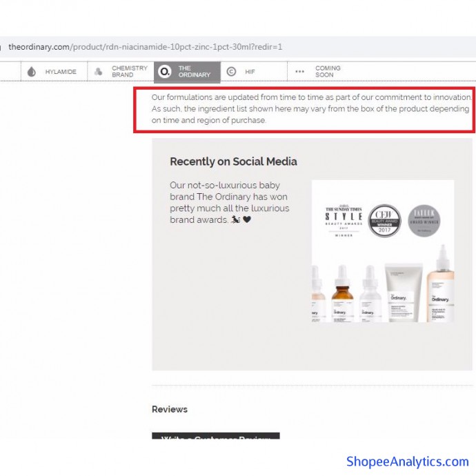Click The Ordinary 'O.' logo icon
Viewport: 476px width, 476px height.
pos(165,72)
